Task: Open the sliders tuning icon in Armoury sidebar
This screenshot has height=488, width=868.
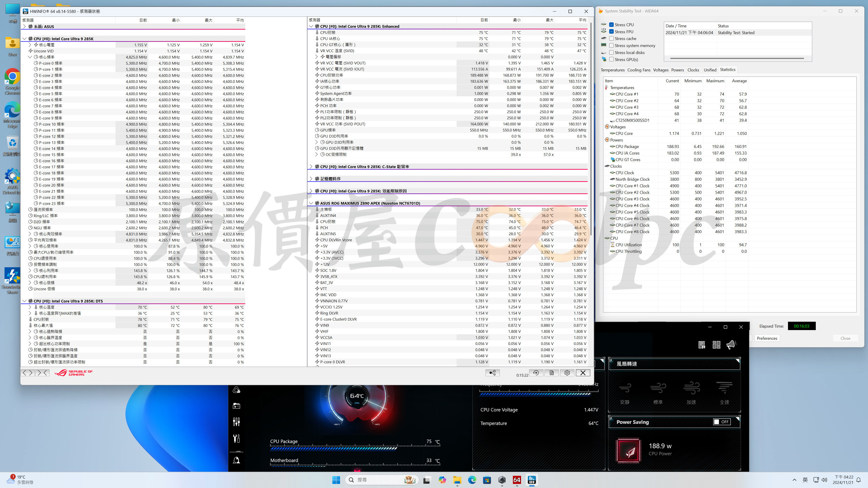Action: coord(236,422)
